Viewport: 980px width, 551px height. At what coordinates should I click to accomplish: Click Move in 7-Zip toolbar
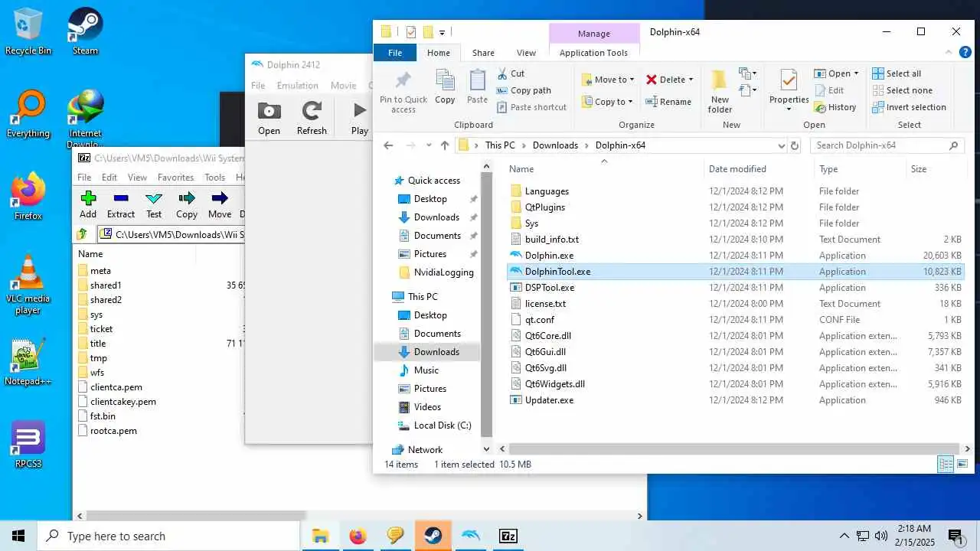click(x=220, y=205)
